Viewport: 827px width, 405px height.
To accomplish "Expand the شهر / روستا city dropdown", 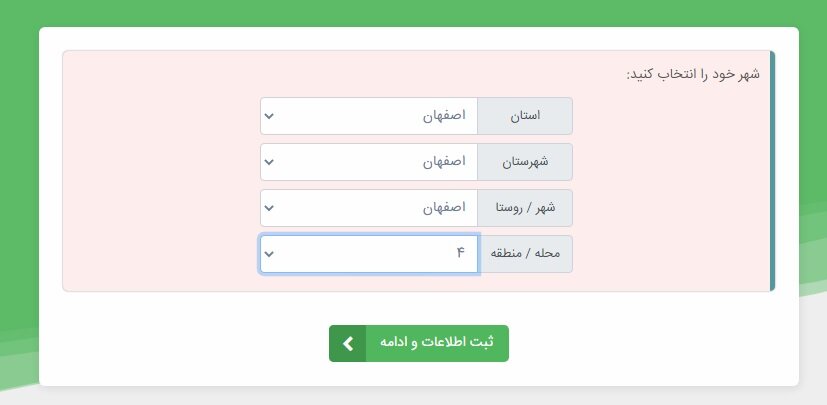I will tap(368, 208).
